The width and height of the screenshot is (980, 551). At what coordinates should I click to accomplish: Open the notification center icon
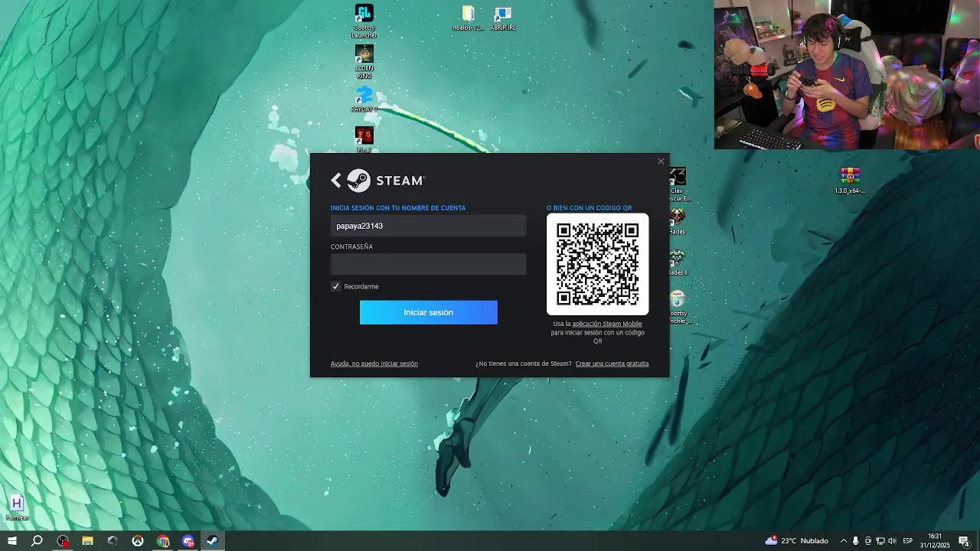(964, 541)
